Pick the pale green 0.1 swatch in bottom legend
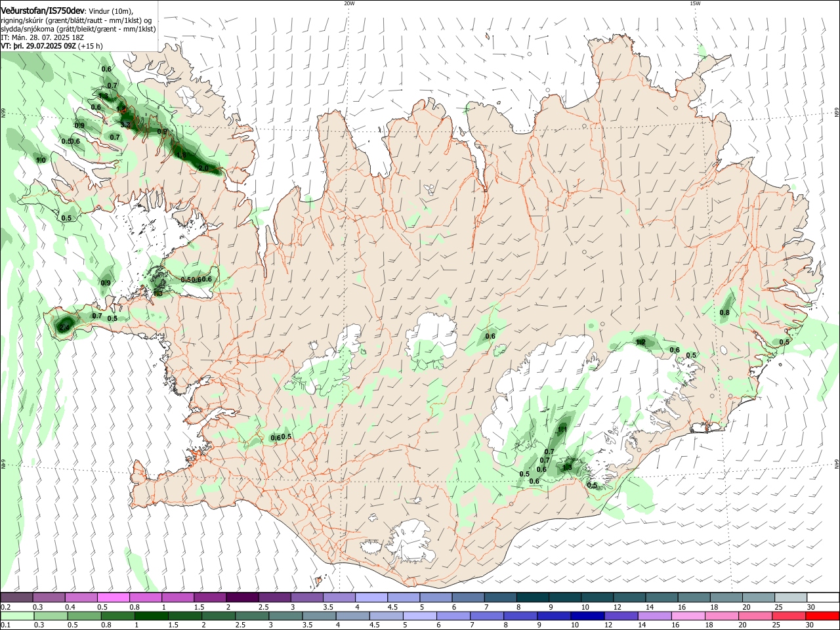Image resolution: width=840 pixels, height=630 pixels. [16, 616]
